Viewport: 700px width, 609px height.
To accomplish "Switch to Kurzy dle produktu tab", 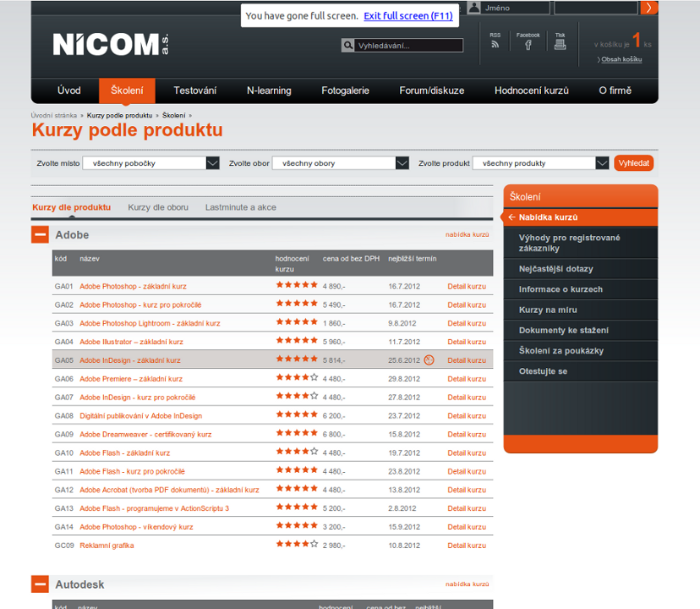I will point(71,207).
